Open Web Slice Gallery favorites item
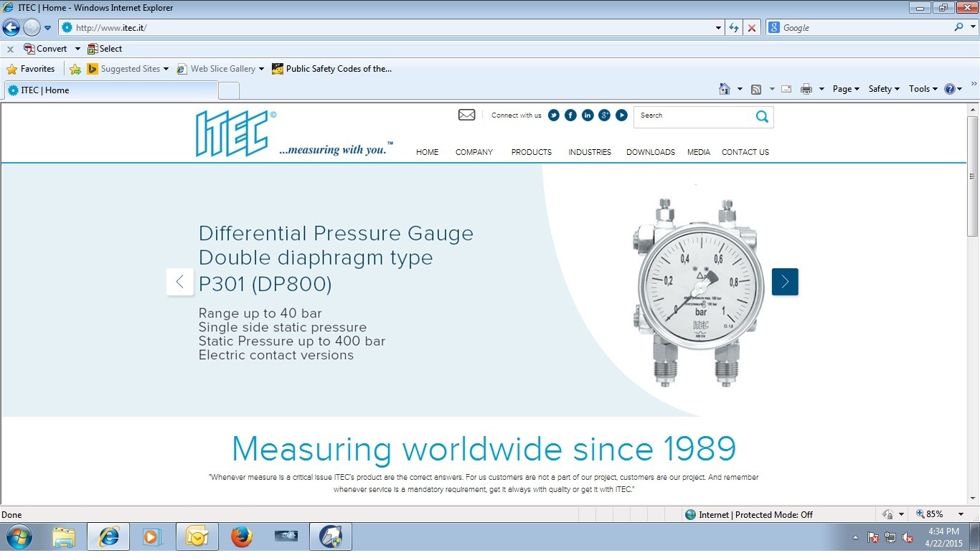The width and height of the screenshot is (980, 558). tap(220, 69)
